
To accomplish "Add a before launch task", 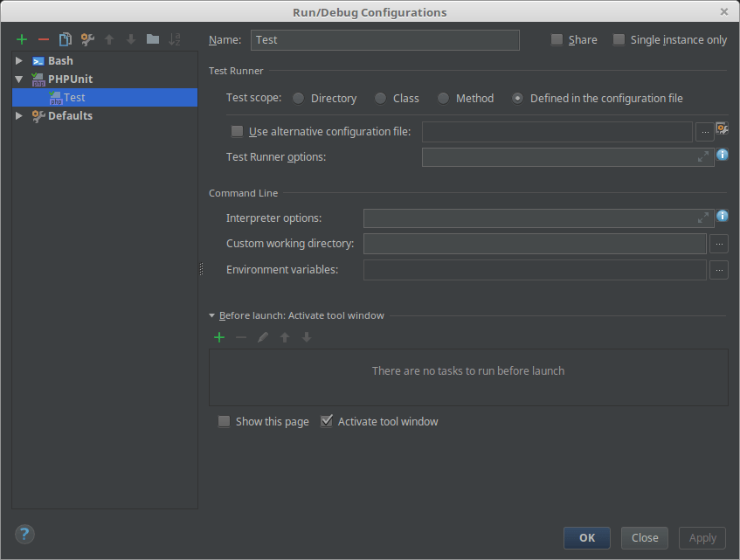I will [x=219, y=336].
